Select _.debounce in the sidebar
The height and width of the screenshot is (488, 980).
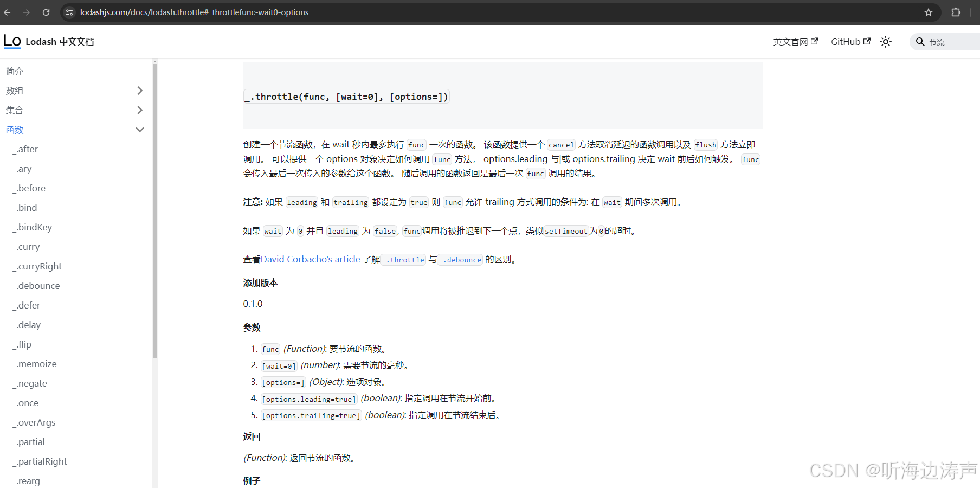click(x=36, y=286)
